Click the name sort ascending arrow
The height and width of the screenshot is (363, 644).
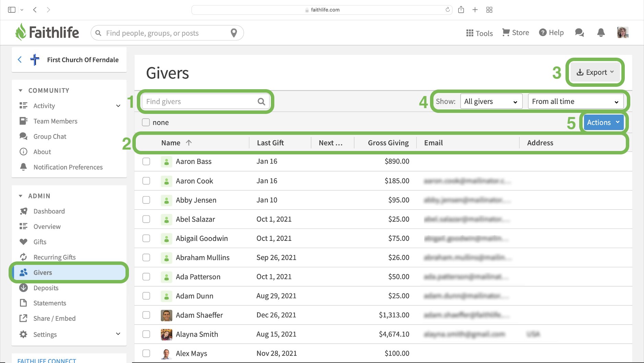coord(189,143)
